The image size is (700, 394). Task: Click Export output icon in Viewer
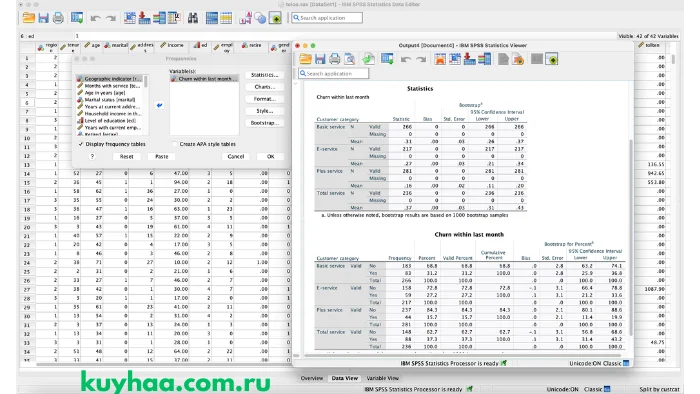point(368,59)
